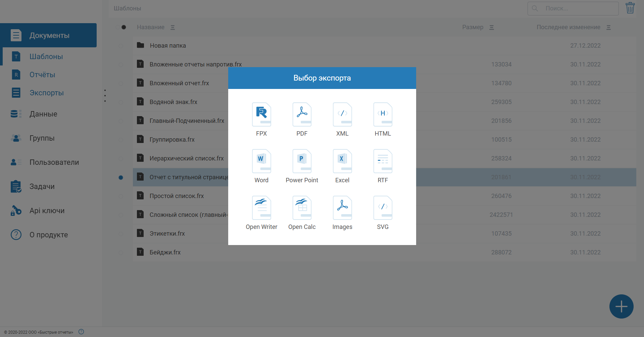Choose HTML export format icon

pyautogui.click(x=383, y=114)
